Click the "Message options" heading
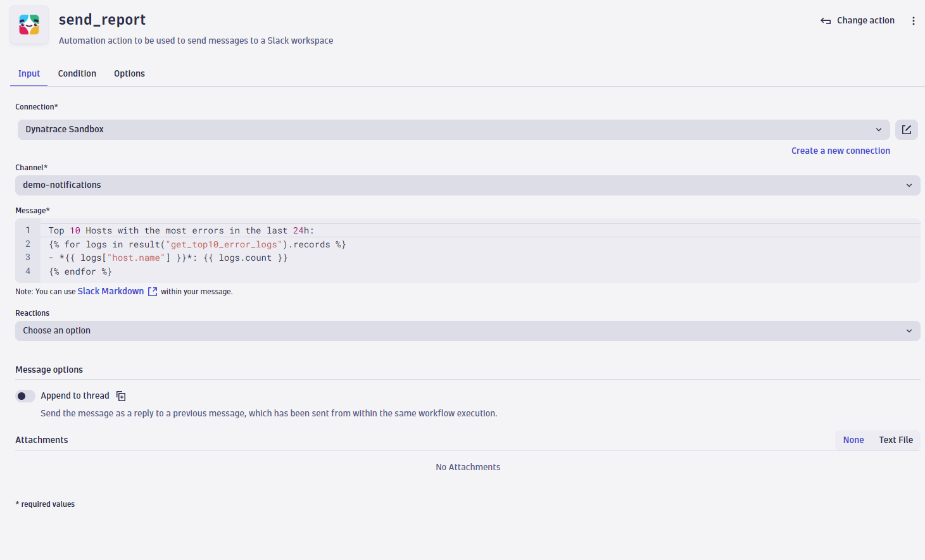Screen dimensions: 925x560 point(49,370)
